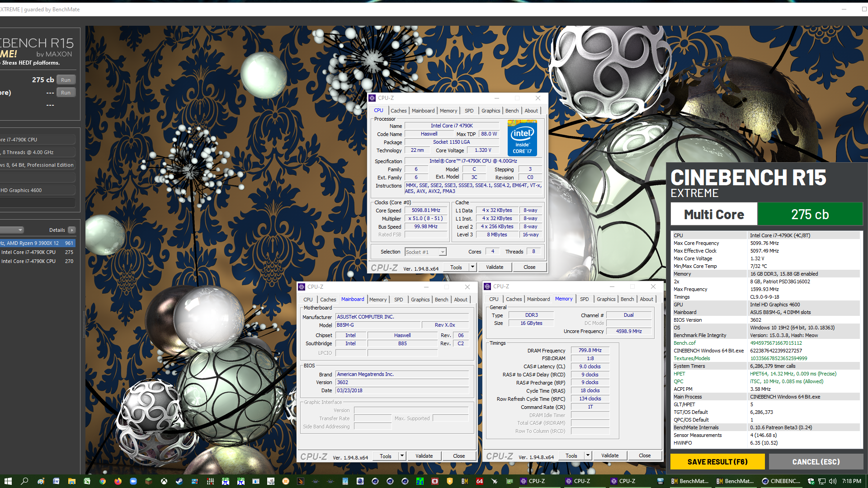Click Validate in Memory CPU-Z window

[x=610, y=455]
